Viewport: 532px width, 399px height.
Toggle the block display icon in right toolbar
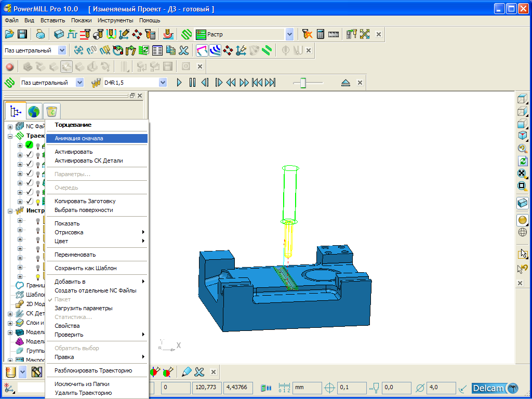pos(523,203)
